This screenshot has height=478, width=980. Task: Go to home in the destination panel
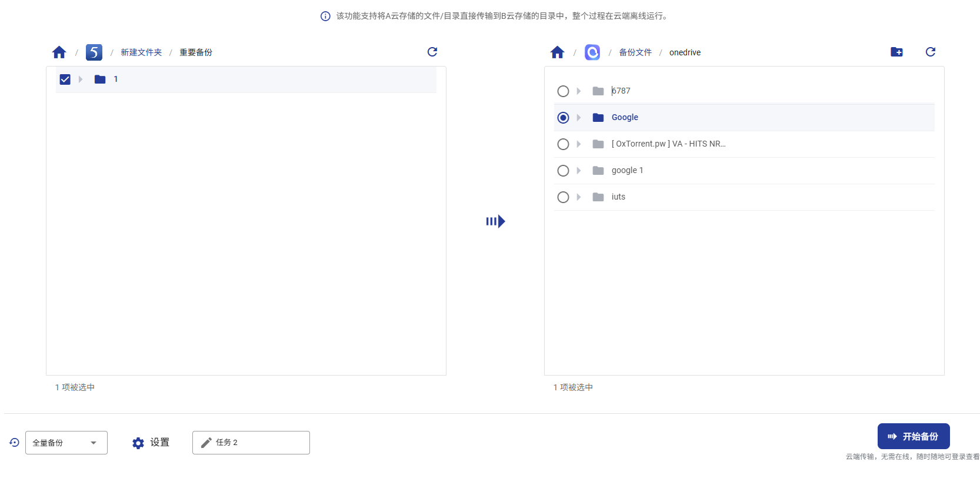[557, 52]
